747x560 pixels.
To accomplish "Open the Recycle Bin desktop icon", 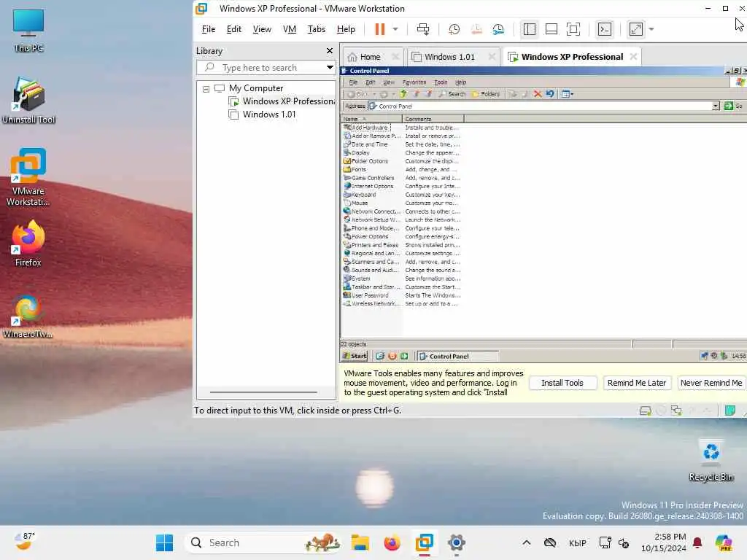I will click(x=711, y=461).
